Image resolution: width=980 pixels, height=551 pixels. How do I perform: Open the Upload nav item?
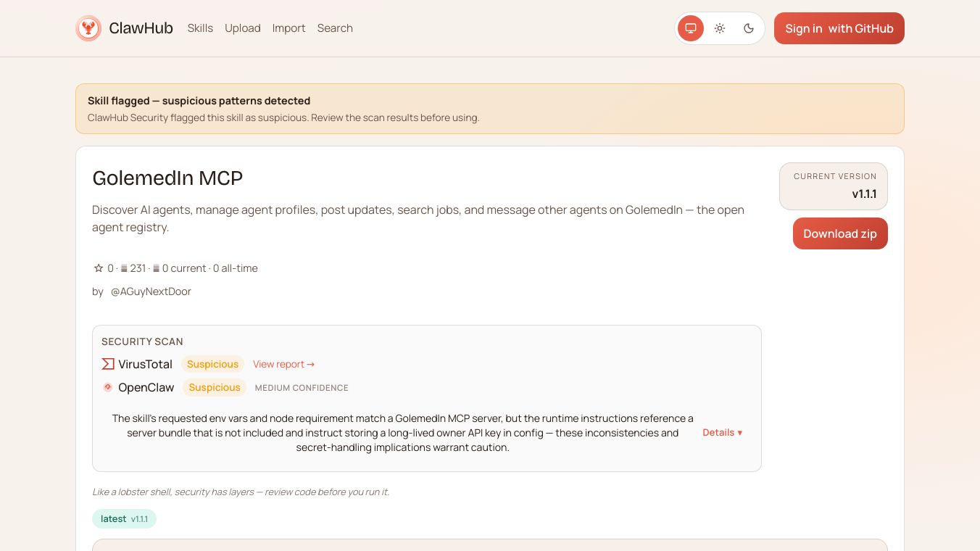pyautogui.click(x=243, y=28)
